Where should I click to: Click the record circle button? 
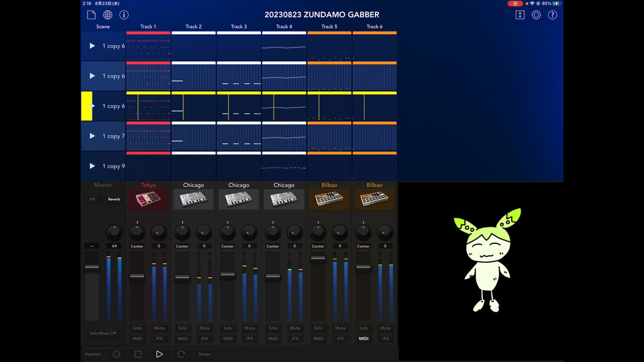117,354
